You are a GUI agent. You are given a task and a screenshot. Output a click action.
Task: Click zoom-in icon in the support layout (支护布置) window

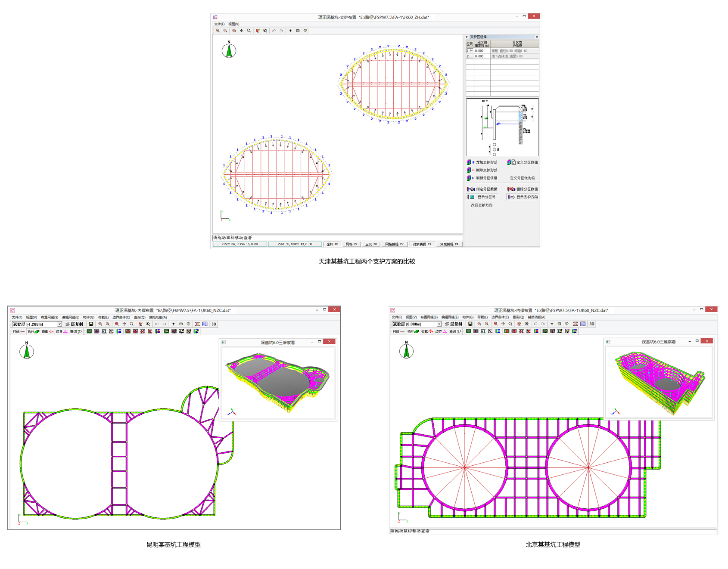pos(218,31)
